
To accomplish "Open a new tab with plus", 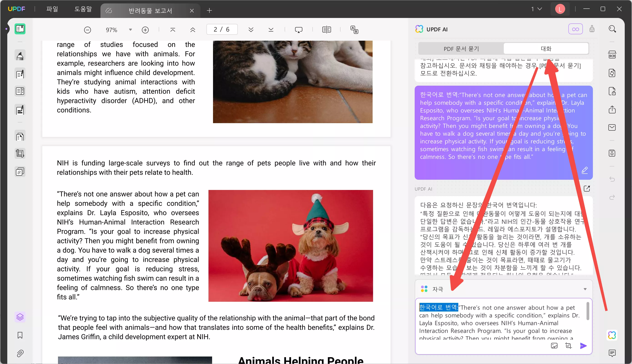I will point(209,10).
